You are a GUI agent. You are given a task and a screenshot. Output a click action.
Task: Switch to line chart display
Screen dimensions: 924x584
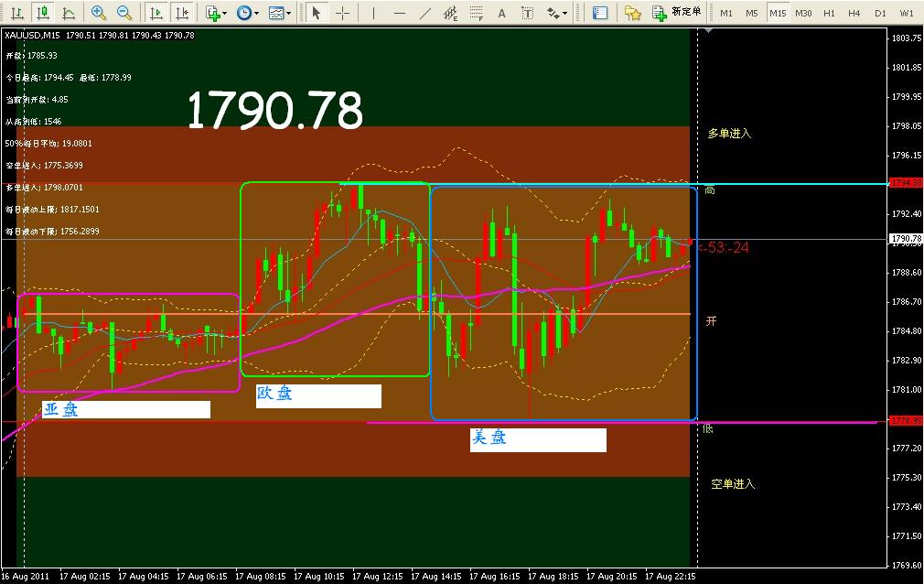69,13
